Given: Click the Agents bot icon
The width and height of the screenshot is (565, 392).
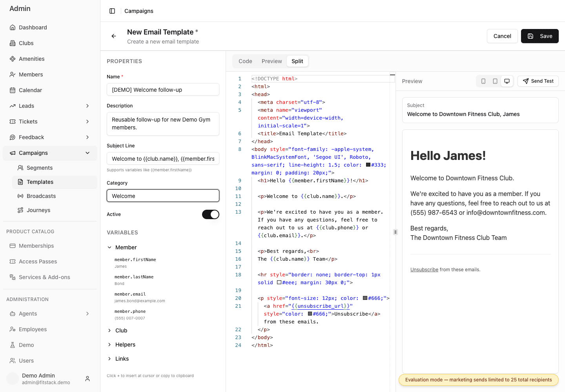Looking at the screenshot, I should (x=13, y=314).
